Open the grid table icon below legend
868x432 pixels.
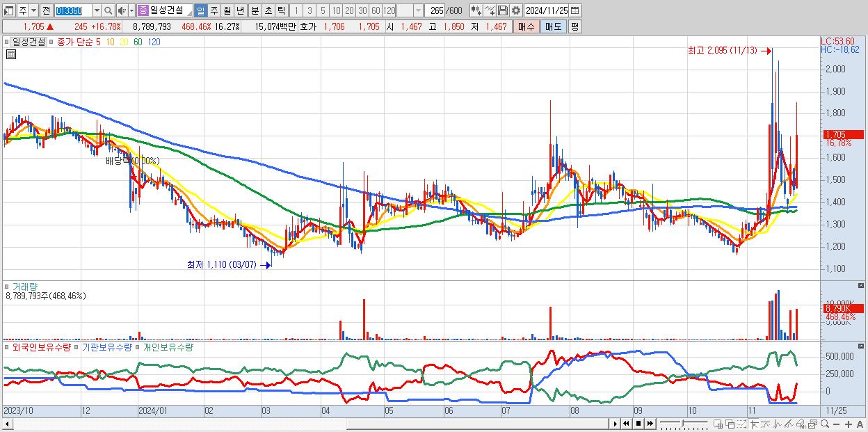coord(10,54)
